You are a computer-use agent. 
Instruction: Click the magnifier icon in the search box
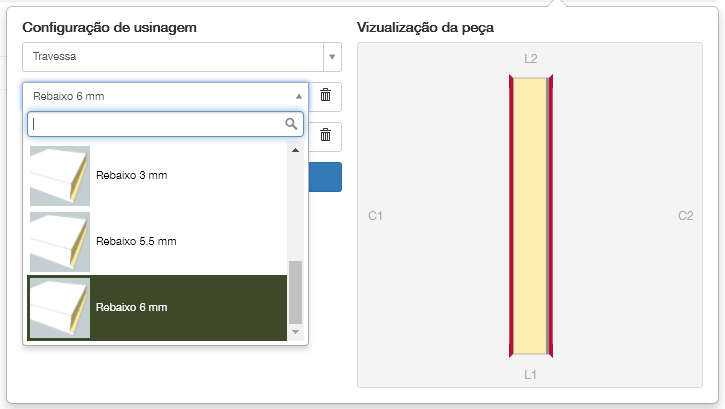point(292,124)
